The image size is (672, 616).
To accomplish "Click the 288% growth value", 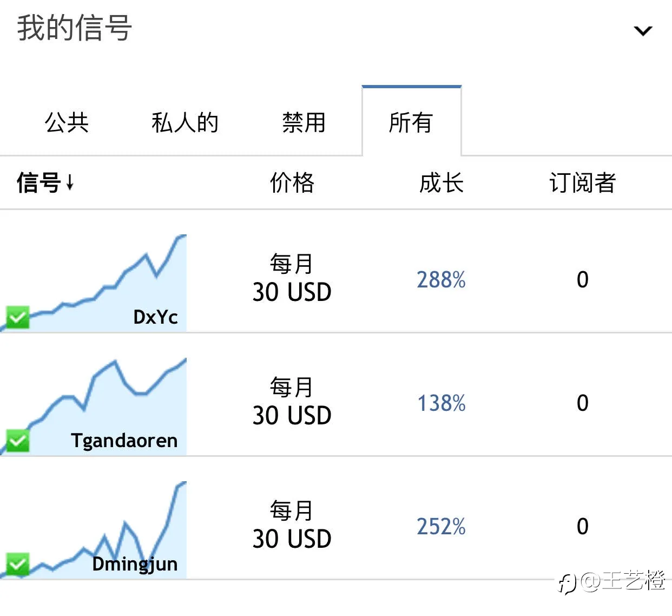I will point(441,280).
